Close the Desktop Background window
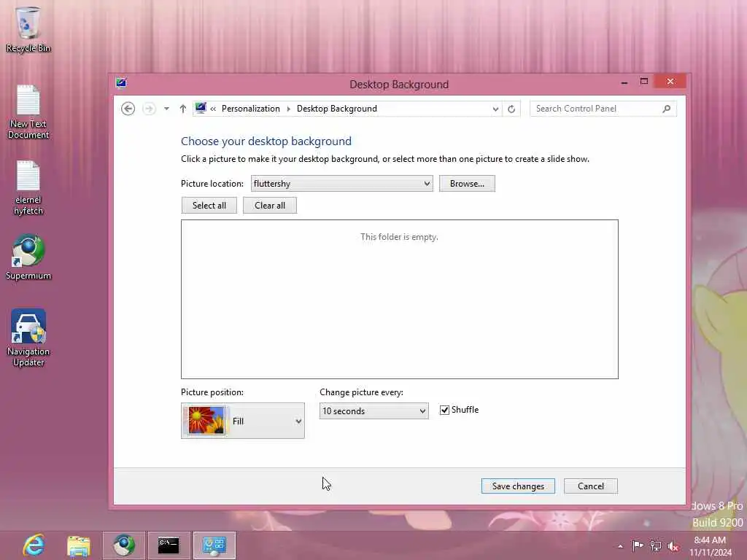The height and width of the screenshot is (560, 747). coord(670,82)
